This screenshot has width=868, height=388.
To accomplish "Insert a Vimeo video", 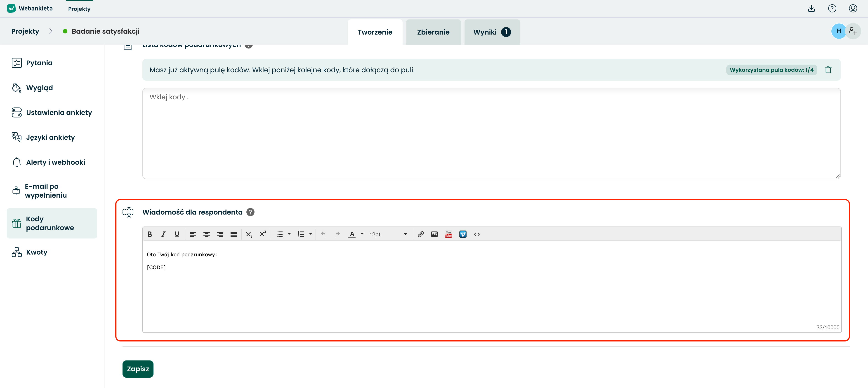I will [x=463, y=234].
